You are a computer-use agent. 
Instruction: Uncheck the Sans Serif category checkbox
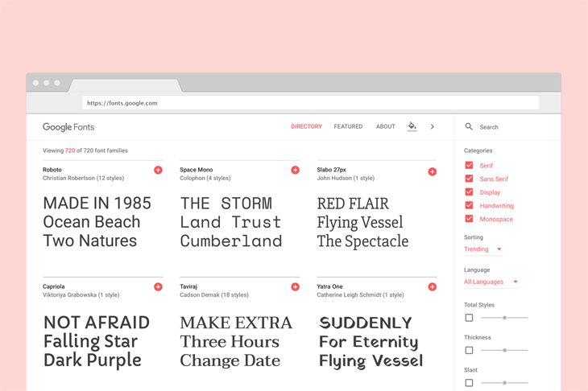point(469,179)
